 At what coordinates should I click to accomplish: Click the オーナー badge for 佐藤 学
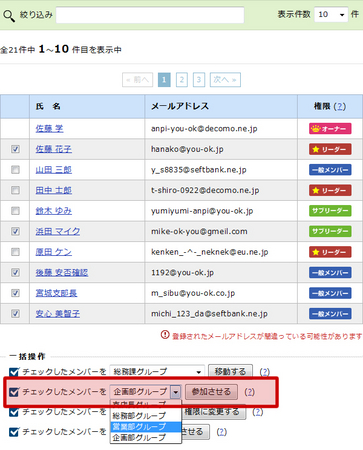pyautogui.click(x=330, y=129)
